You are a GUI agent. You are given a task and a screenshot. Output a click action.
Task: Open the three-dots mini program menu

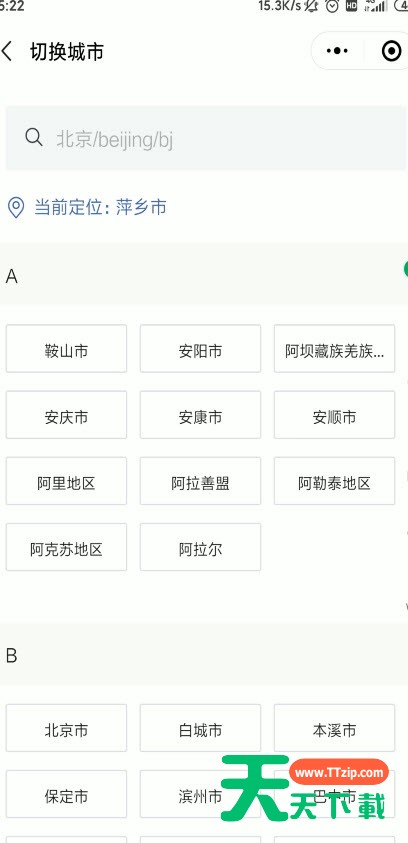(337, 51)
